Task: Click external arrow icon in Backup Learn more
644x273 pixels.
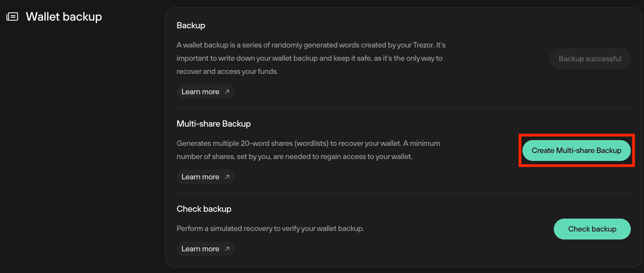Action: pos(227,92)
